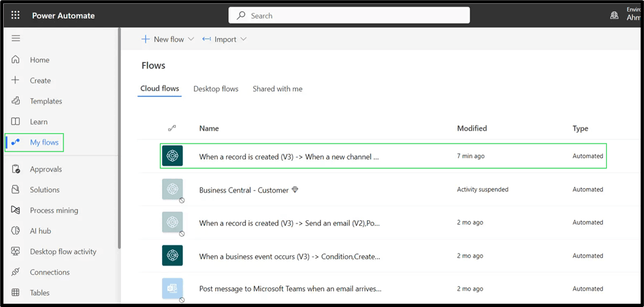
Task: Open Post message to Microsoft Teams flow
Action: (290, 289)
